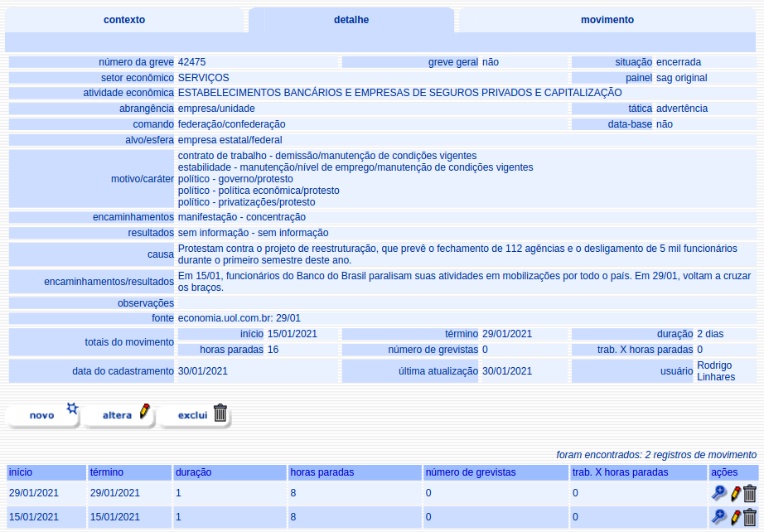This screenshot has width=764, height=532.
Task: Click motive line político - governo/protesto
Action: pyautogui.click(x=235, y=179)
